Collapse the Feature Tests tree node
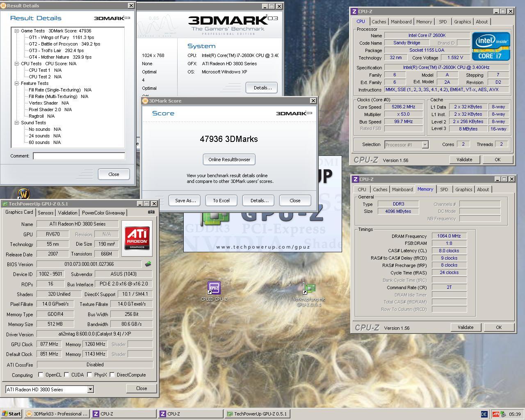Screen dimensions: 525x420 coord(16,83)
